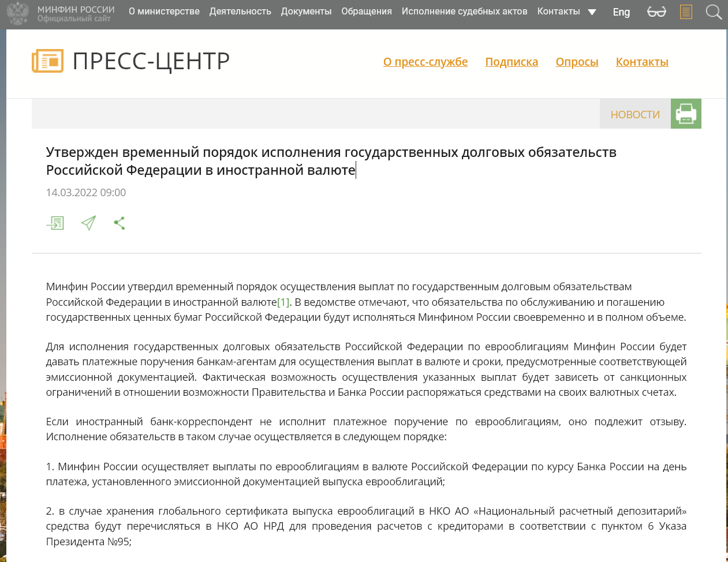Click the article headline Утвержден временный порядок
The width and height of the screenshot is (728, 562).
click(331, 161)
